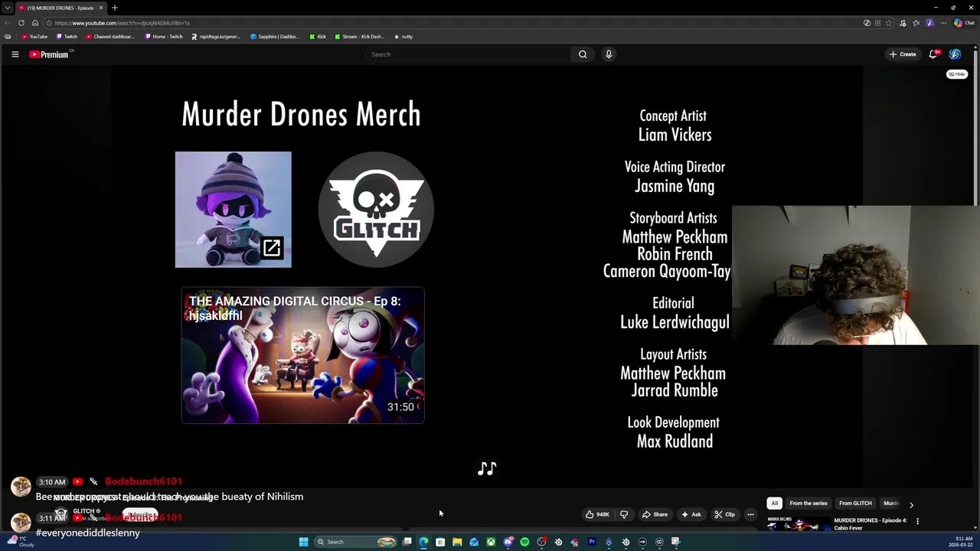Screen dimensions: 980x551
Task: Open more actions ellipsis beside Clip
Action: 750,514
